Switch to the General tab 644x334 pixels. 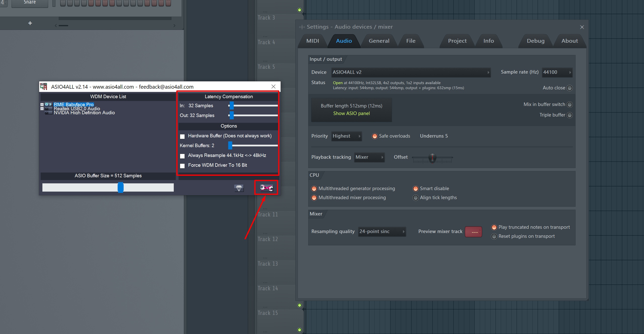pyautogui.click(x=379, y=41)
